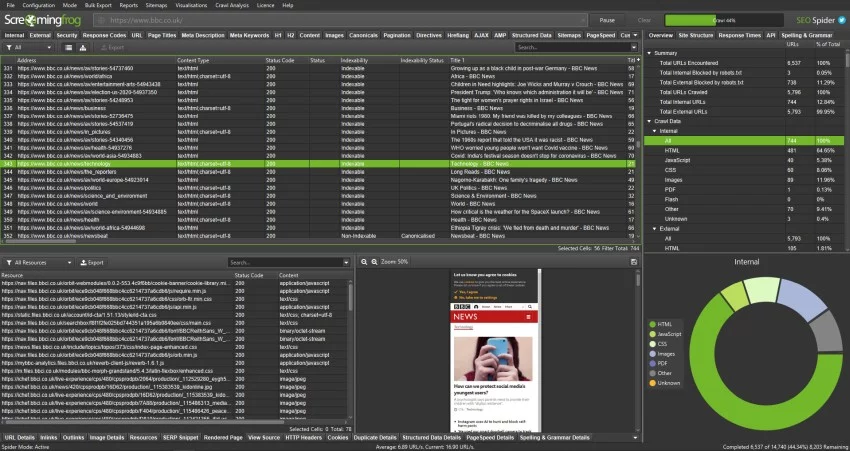Click the main table search field

click(572, 48)
